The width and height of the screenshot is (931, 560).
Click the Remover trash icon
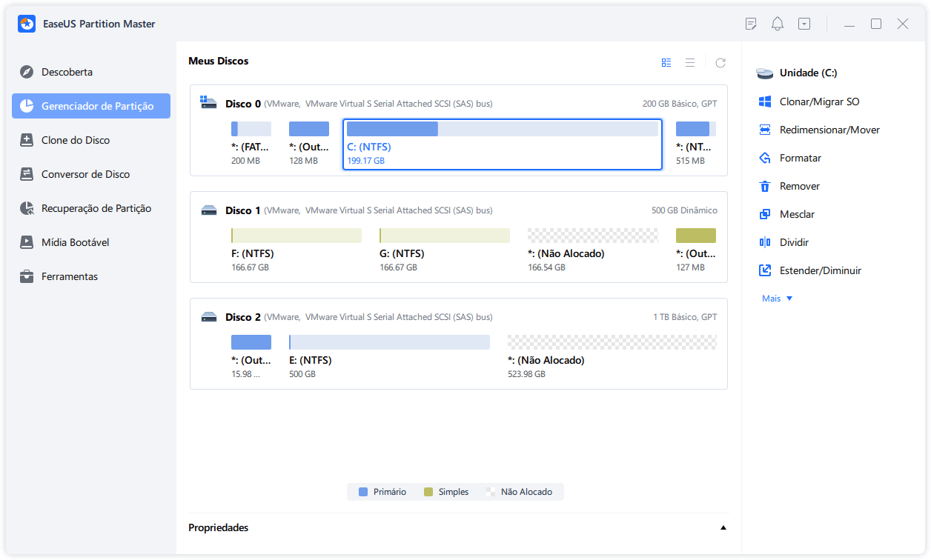pyautogui.click(x=765, y=186)
